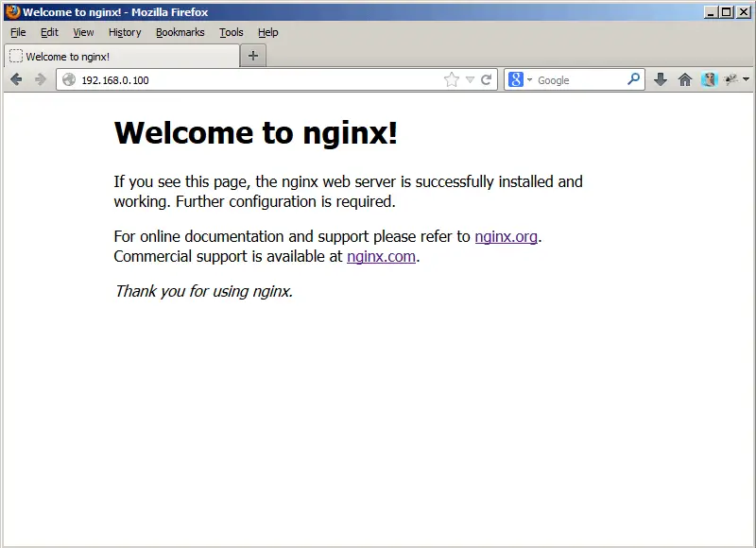
Task: Follow the nginx.com link
Action: 381,256
